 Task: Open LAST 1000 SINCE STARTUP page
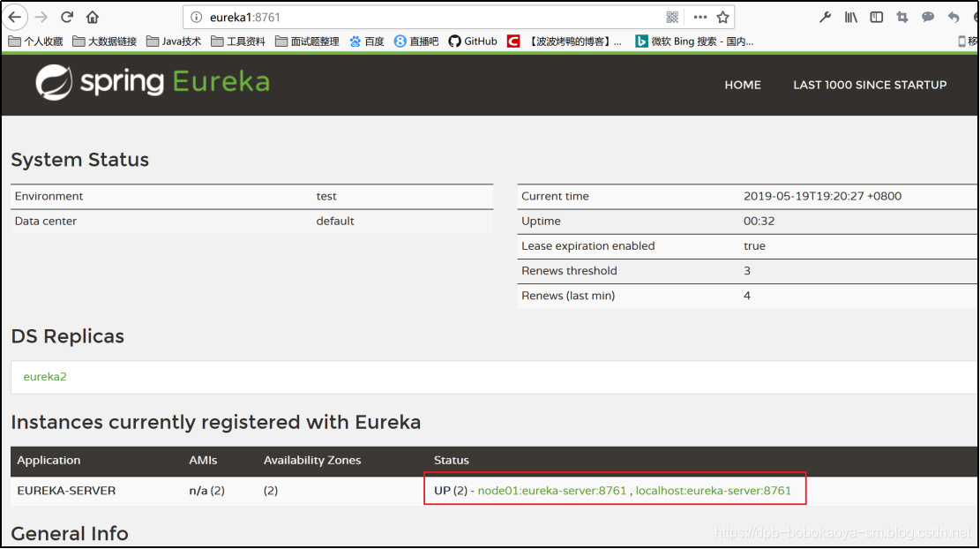click(x=870, y=85)
